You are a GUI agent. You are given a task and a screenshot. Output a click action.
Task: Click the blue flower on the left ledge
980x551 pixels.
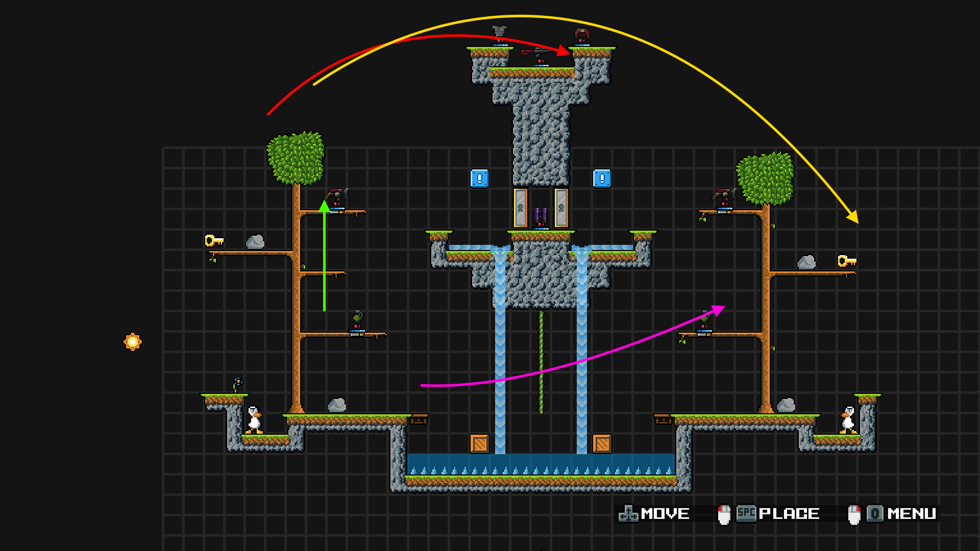coord(237,384)
